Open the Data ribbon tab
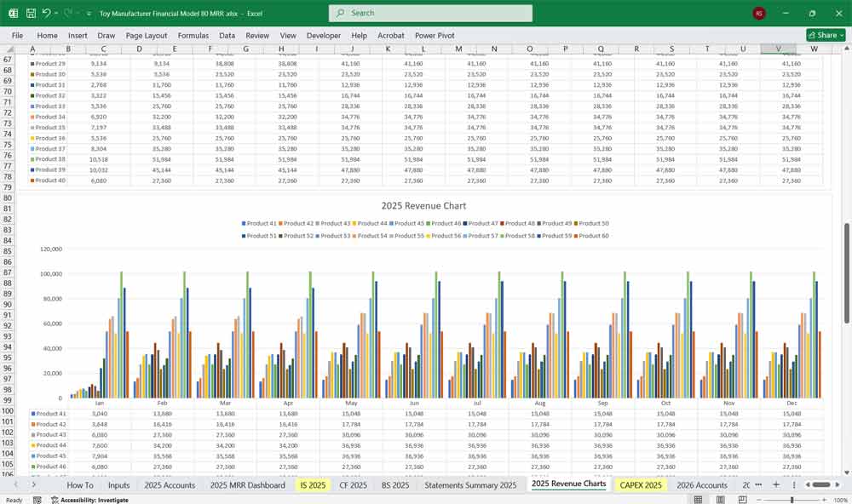The height and width of the screenshot is (504, 852). 227,35
